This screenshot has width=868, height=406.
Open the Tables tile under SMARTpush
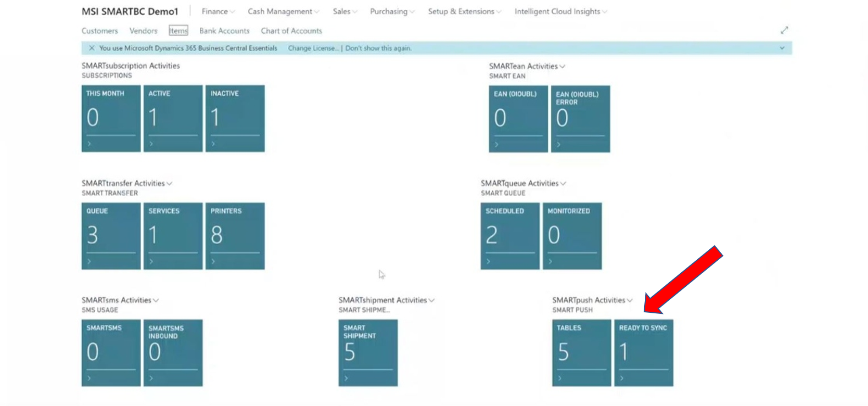pyautogui.click(x=582, y=353)
